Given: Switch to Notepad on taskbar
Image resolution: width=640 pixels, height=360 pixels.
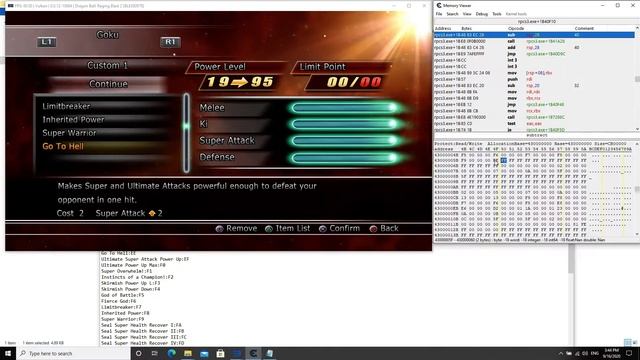Looking at the screenshot, I should coord(269,353).
